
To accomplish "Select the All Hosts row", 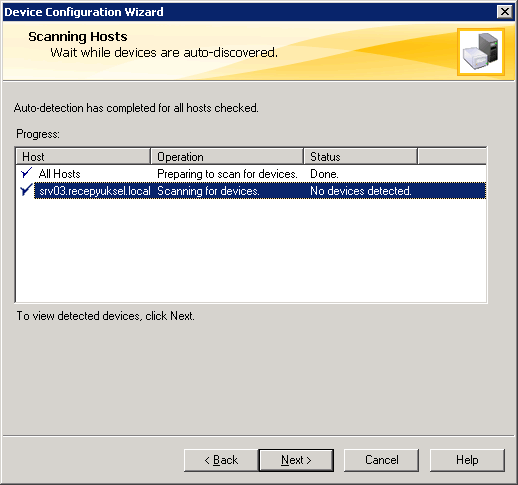I will (251, 174).
